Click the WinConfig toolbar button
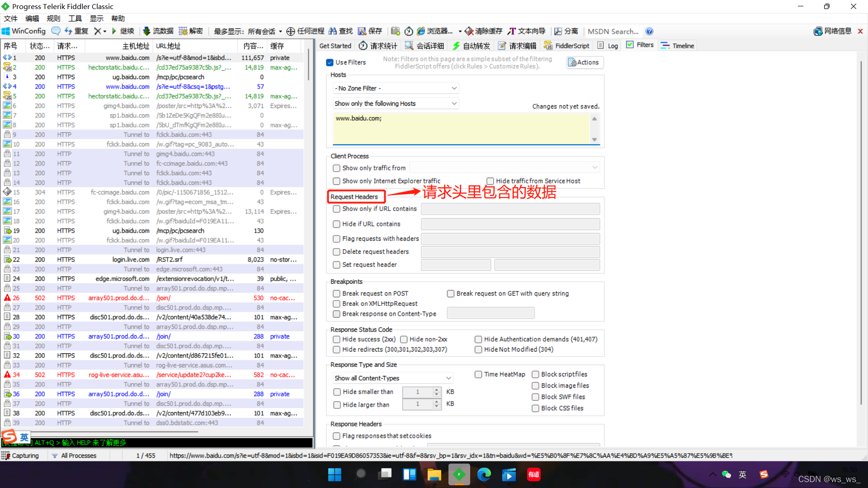868x488 pixels. pyautogui.click(x=24, y=31)
